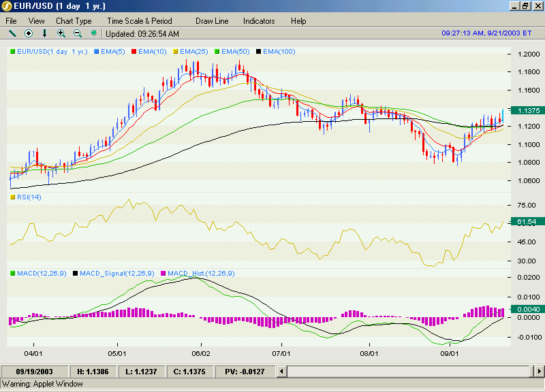
Task: Open the Help menu
Action: coord(298,21)
